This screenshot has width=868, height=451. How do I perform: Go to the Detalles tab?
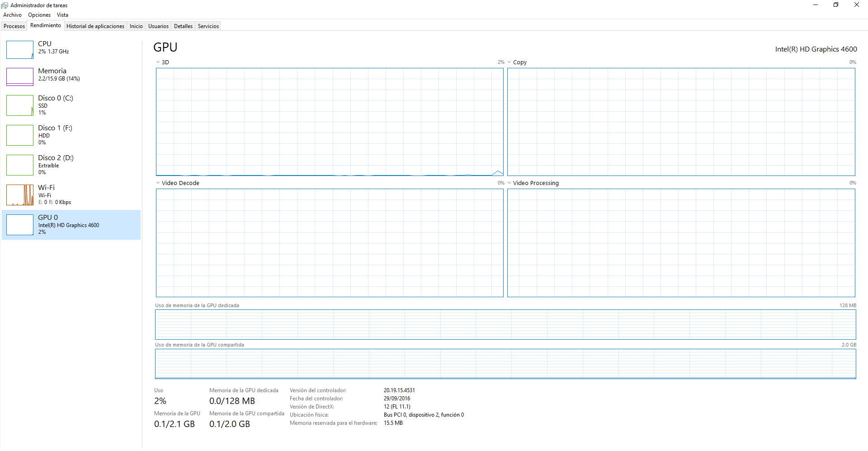[x=183, y=26]
